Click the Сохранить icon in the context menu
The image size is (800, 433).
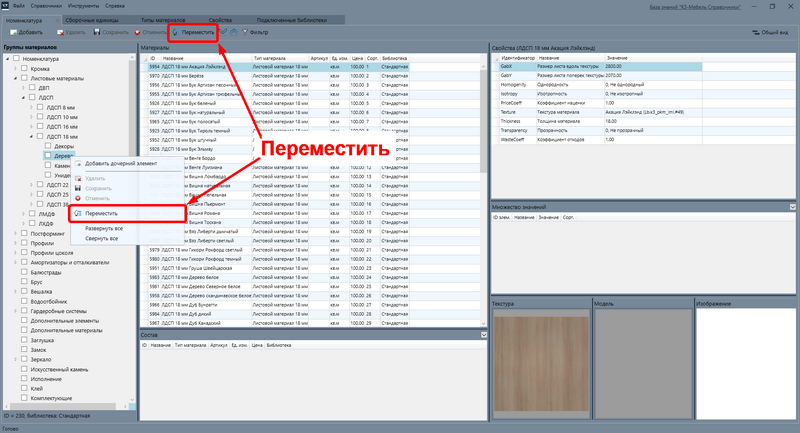pyautogui.click(x=78, y=188)
